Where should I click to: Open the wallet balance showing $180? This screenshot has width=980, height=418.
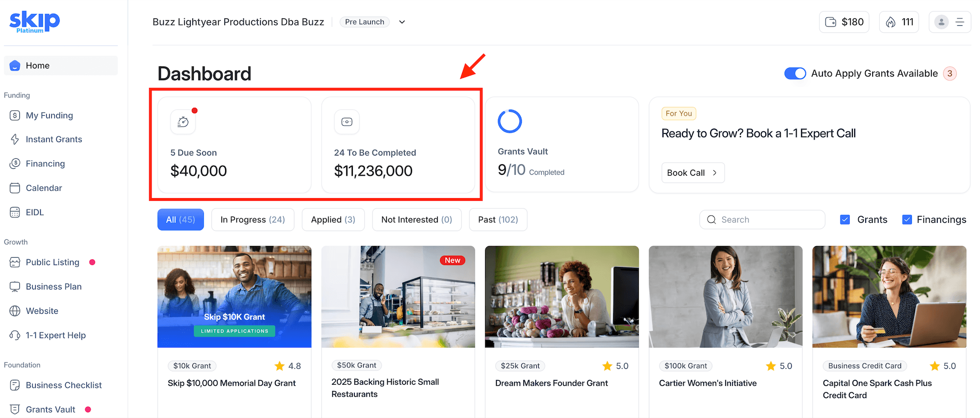[x=844, y=22]
